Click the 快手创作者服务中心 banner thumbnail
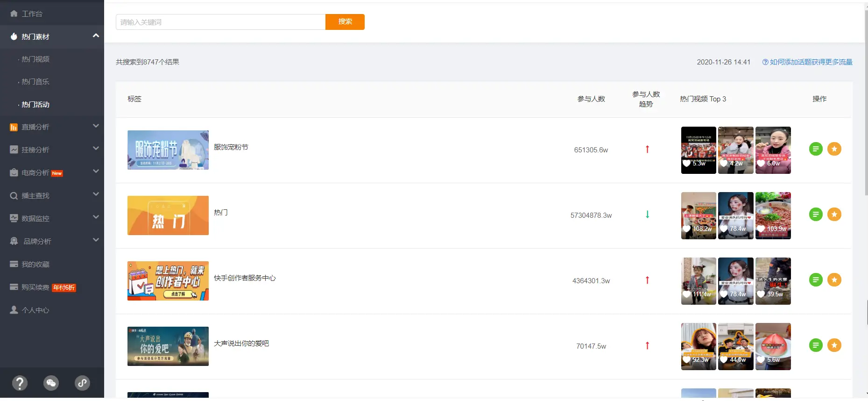The image size is (868, 401). [x=168, y=281]
